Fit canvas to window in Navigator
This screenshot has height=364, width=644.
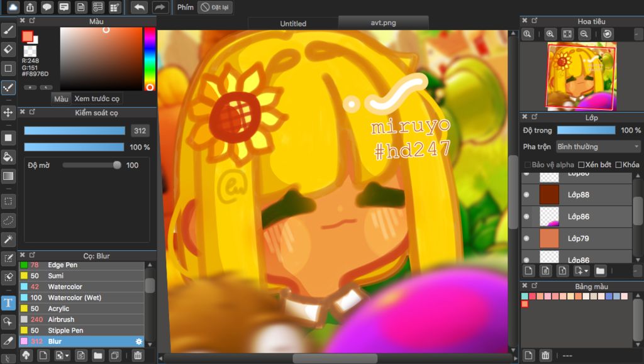(567, 34)
